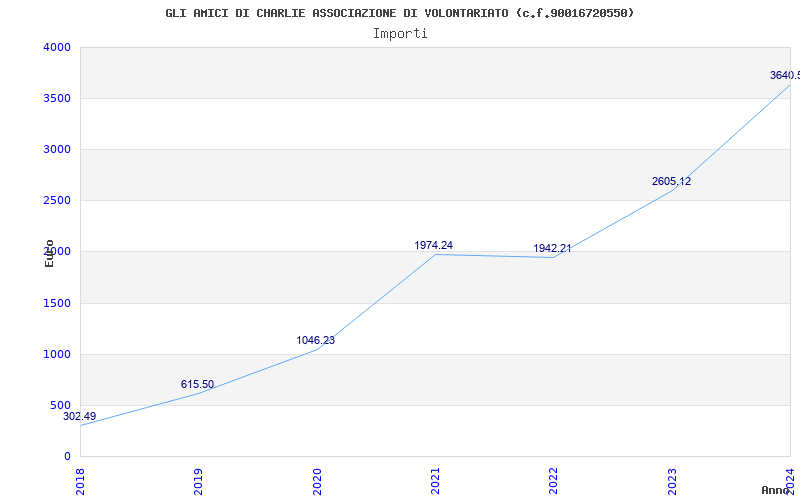800x500 pixels.
Task: Click the Importi subtitle
Action: pos(400,34)
